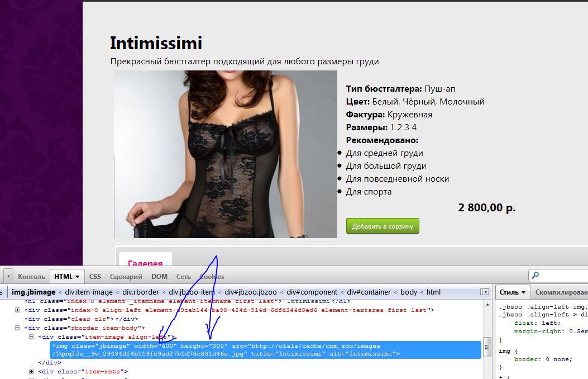Open the Консоль tab in Firebug

[x=31, y=277]
